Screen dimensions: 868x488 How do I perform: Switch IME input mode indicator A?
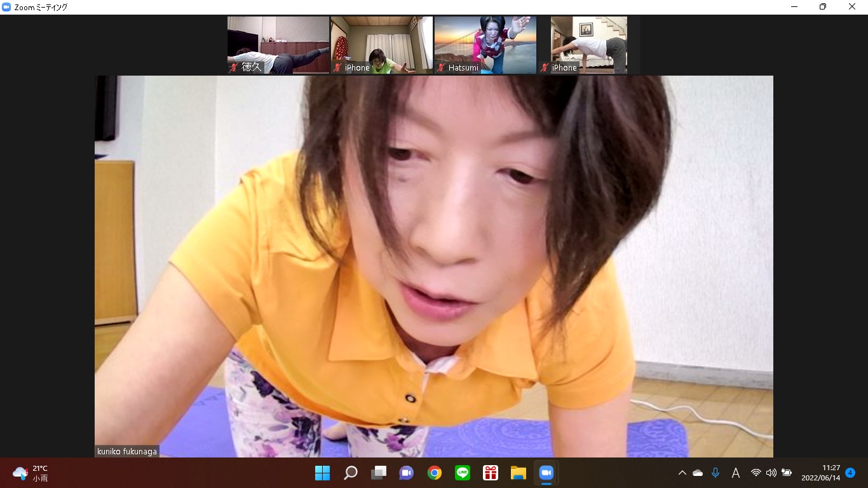[736, 473]
